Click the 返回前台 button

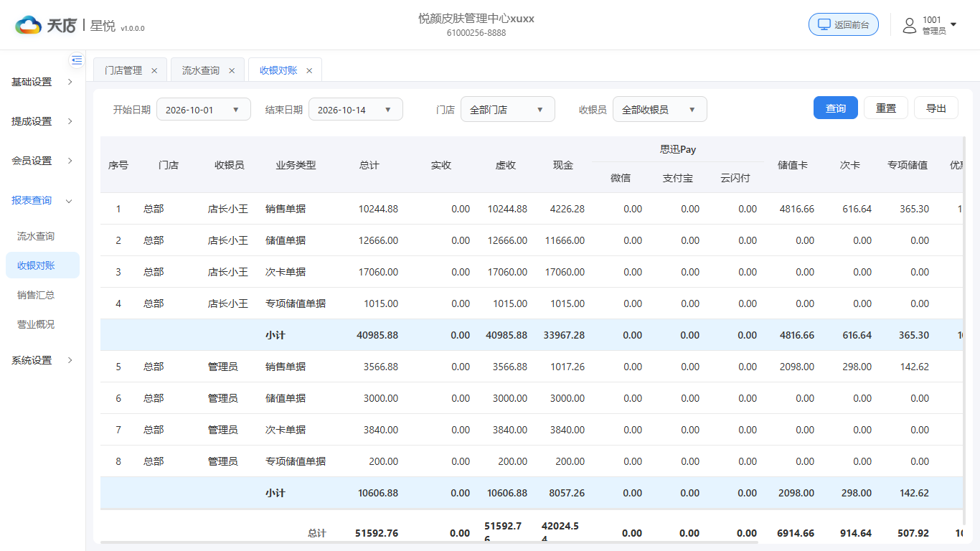tap(844, 24)
